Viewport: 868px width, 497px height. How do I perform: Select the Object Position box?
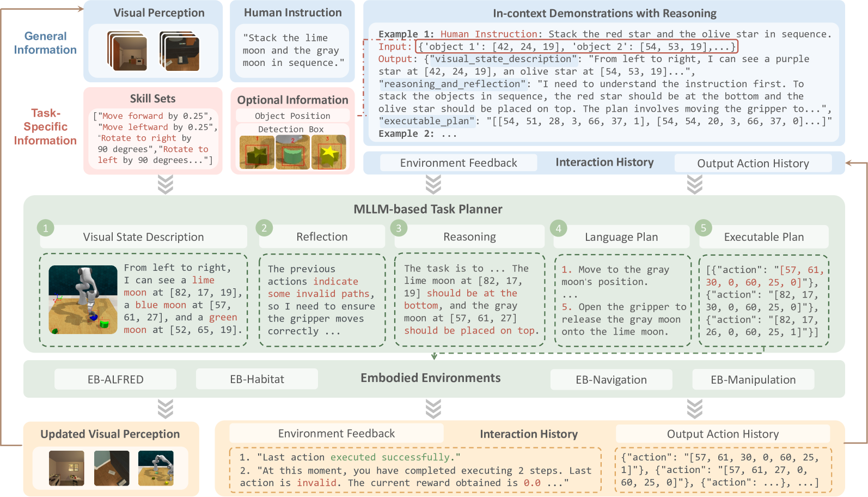click(292, 116)
